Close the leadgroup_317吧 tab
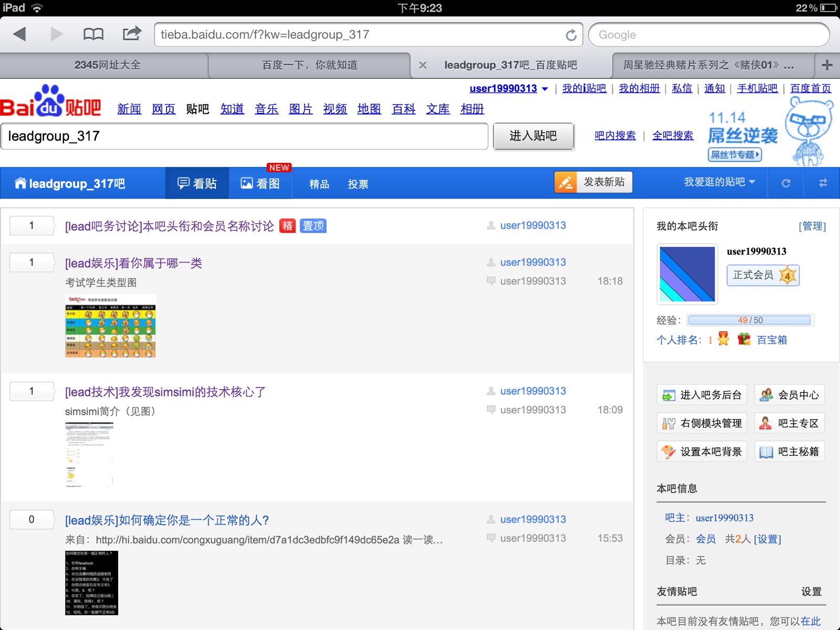 coord(423,65)
